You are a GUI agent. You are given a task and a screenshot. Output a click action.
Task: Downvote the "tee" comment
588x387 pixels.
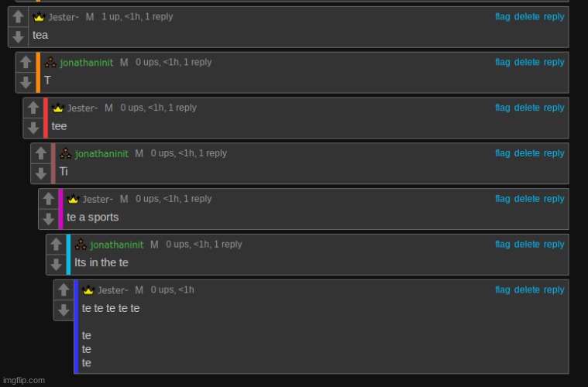click(33, 128)
